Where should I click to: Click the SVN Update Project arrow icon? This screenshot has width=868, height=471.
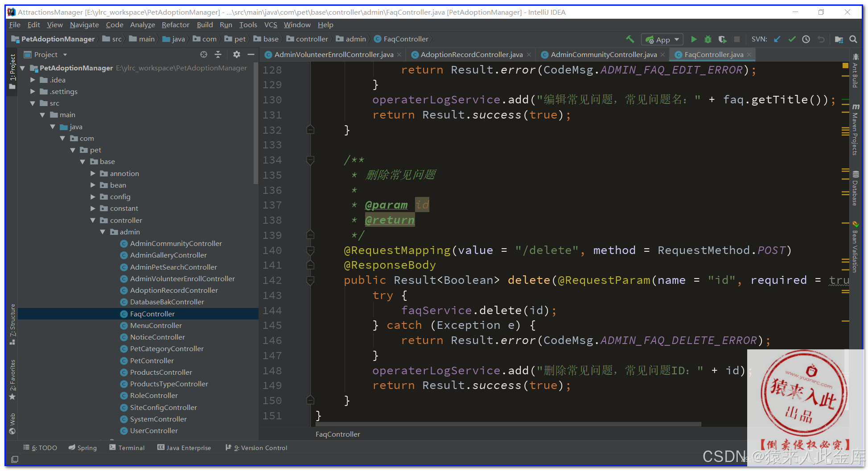coord(777,39)
